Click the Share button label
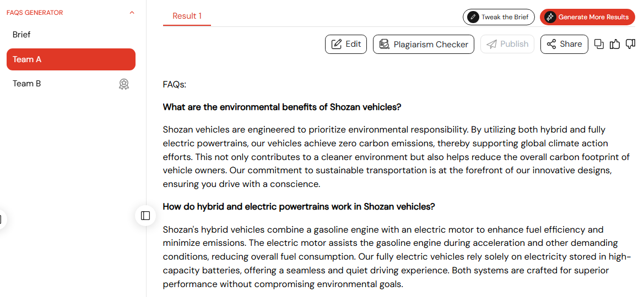This screenshot has width=644, height=297. [x=571, y=45]
